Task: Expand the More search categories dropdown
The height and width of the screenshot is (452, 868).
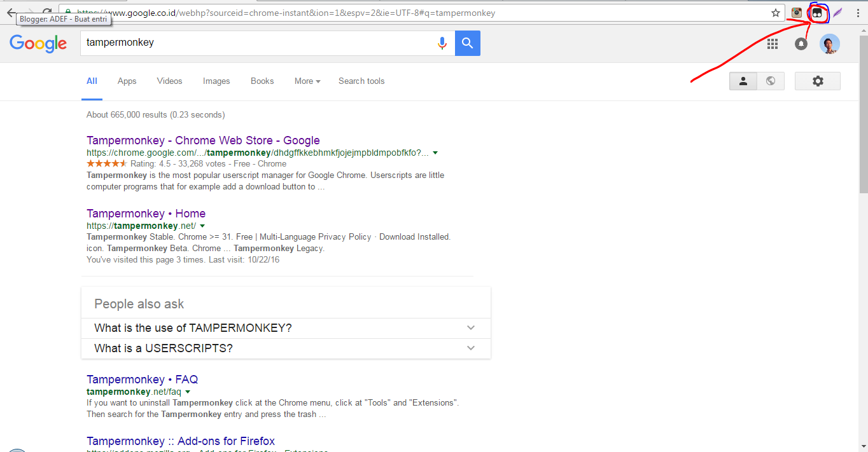Action: [307, 81]
